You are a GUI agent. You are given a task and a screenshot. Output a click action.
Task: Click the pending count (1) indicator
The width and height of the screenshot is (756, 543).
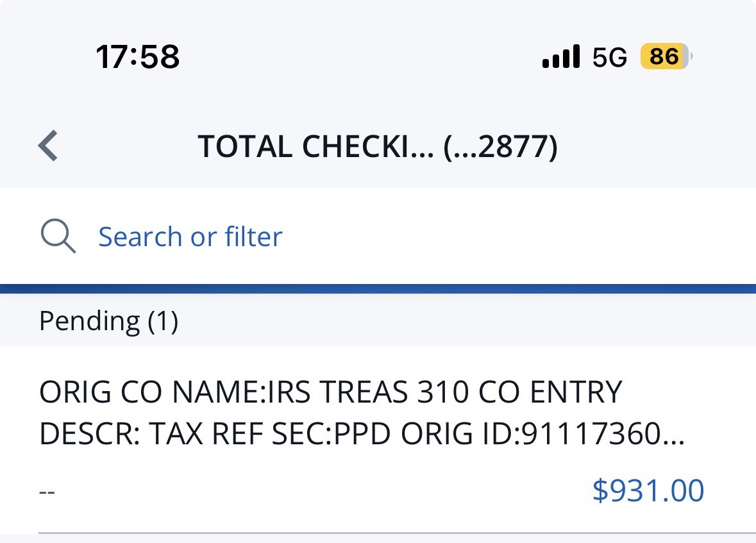point(163,321)
